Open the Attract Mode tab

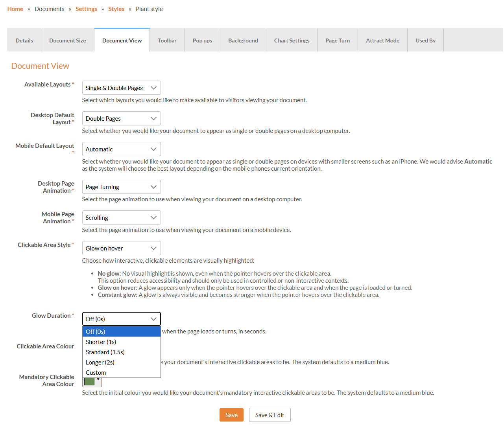click(x=382, y=41)
